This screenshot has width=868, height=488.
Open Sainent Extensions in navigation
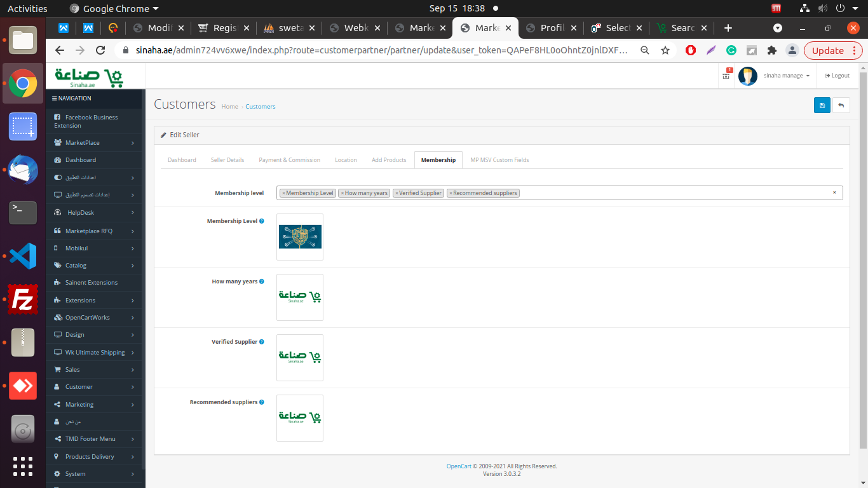point(93,283)
